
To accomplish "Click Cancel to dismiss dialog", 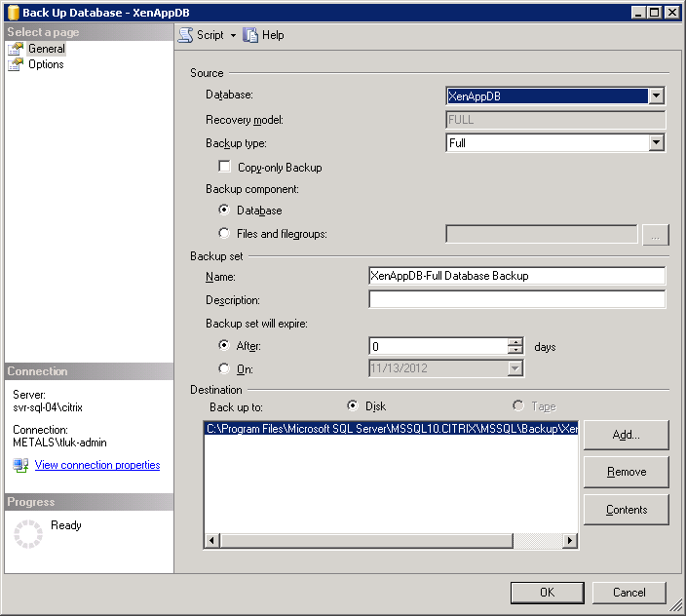I will (629, 593).
